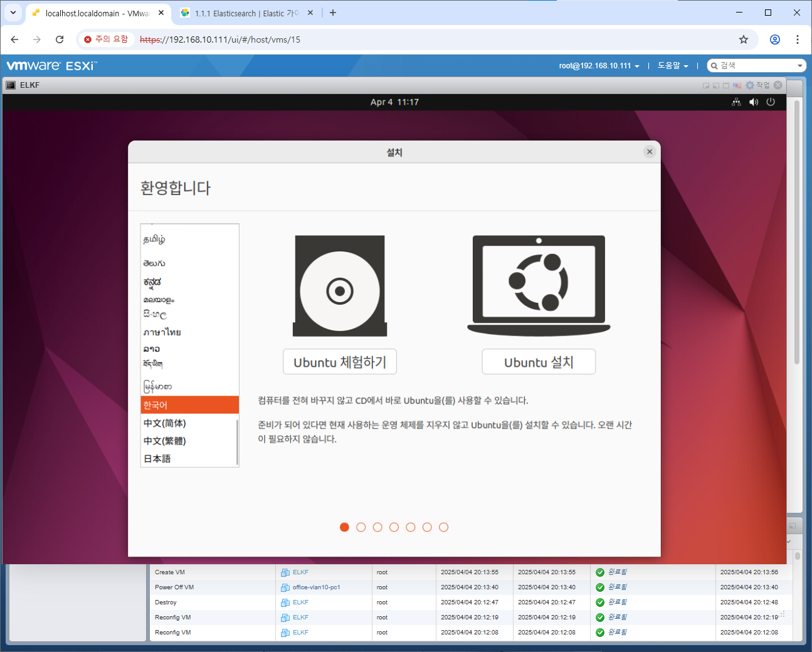This screenshot has width=812, height=652.
Task: Click the Apr 4 11:17 clock
Action: pyautogui.click(x=394, y=102)
